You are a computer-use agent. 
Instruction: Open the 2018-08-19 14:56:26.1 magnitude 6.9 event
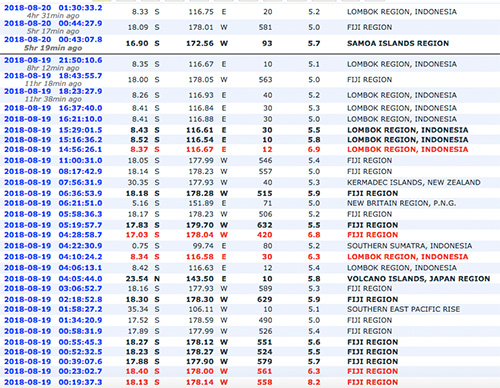pyautogui.click(x=53, y=149)
